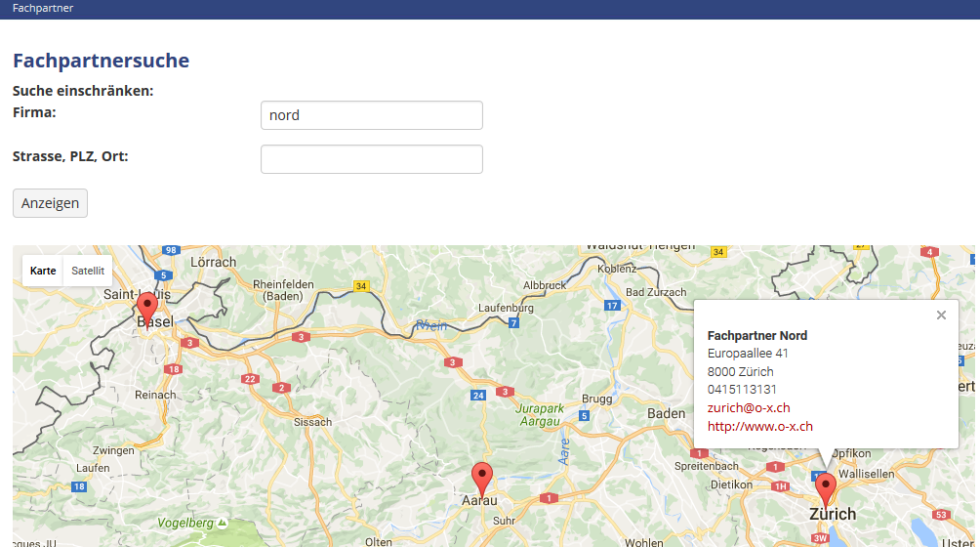Open the http://www.o-x.ch website link

point(760,426)
